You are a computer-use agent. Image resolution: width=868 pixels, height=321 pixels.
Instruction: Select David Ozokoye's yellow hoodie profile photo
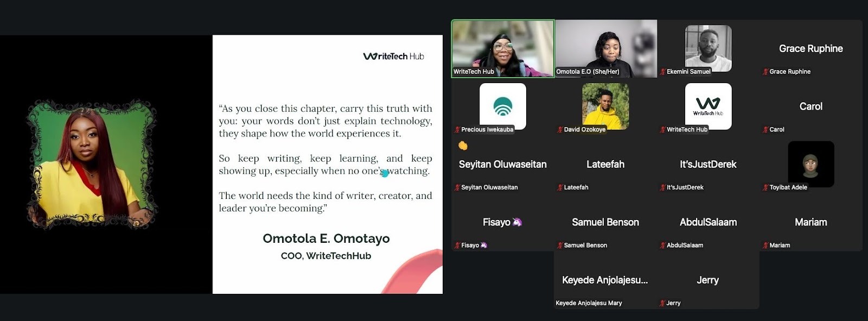(x=605, y=106)
